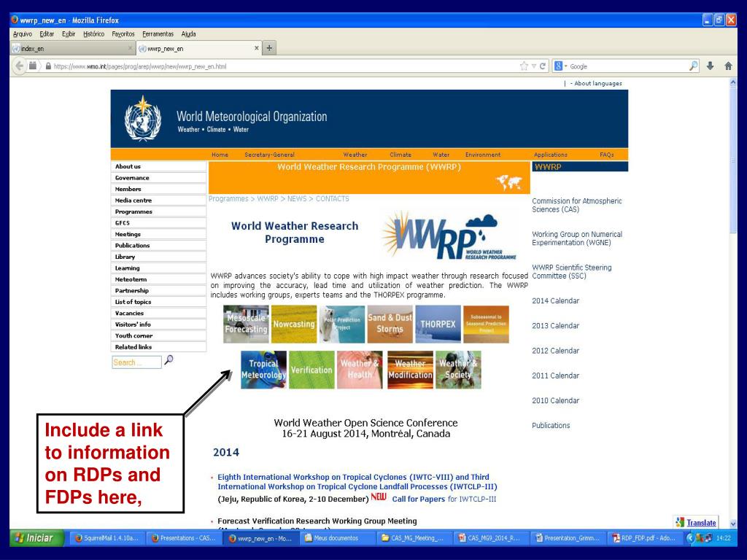Open the 2014 Calendar link
This screenshot has height=560, width=747.
555,301
